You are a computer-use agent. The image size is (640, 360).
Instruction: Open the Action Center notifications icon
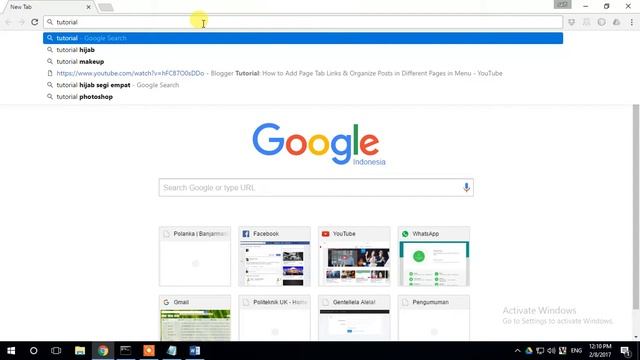(x=625, y=351)
